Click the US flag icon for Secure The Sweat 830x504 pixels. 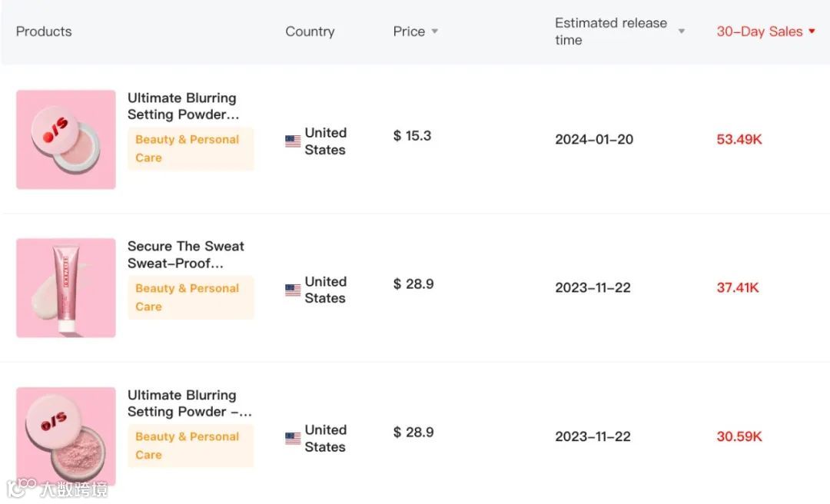pos(293,290)
